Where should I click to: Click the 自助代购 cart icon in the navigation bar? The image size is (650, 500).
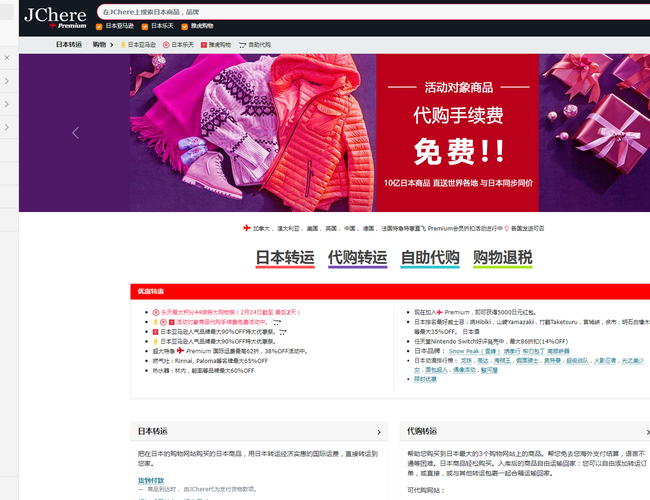click(x=241, y=45)
